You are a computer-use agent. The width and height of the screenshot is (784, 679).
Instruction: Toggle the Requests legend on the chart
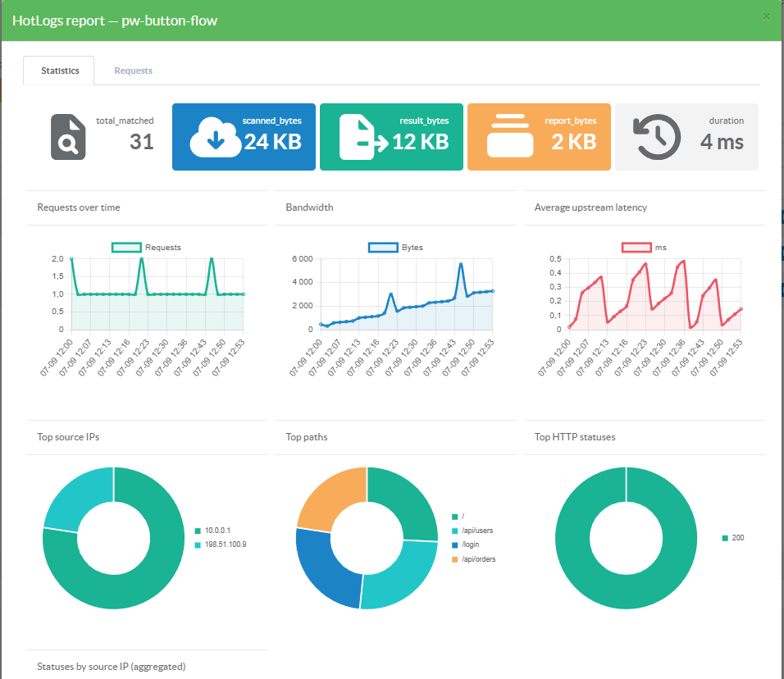pyautogui.click(x=146, y=248)
